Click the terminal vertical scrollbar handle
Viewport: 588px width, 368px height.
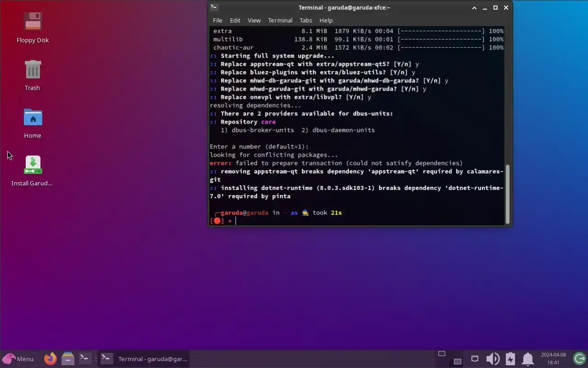[x=508, y=194]
